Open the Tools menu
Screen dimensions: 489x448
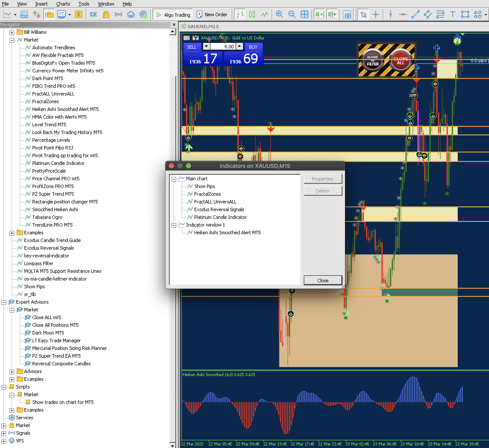[x=84, y=4]
